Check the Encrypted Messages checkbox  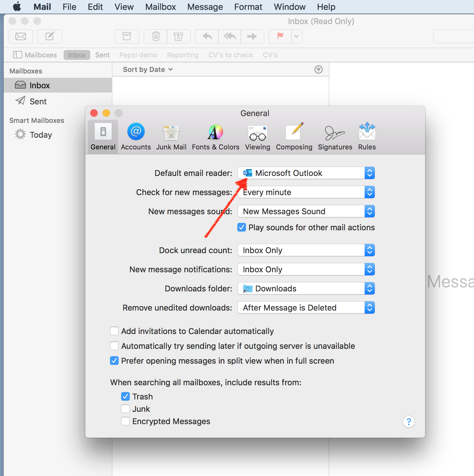[125, 421]
